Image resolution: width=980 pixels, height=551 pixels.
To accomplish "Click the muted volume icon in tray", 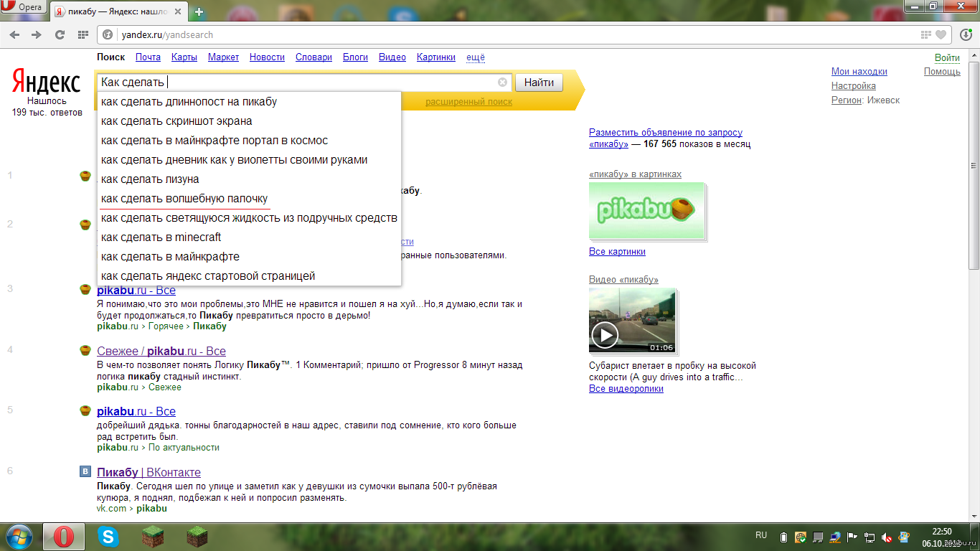I will pos(887,537).
